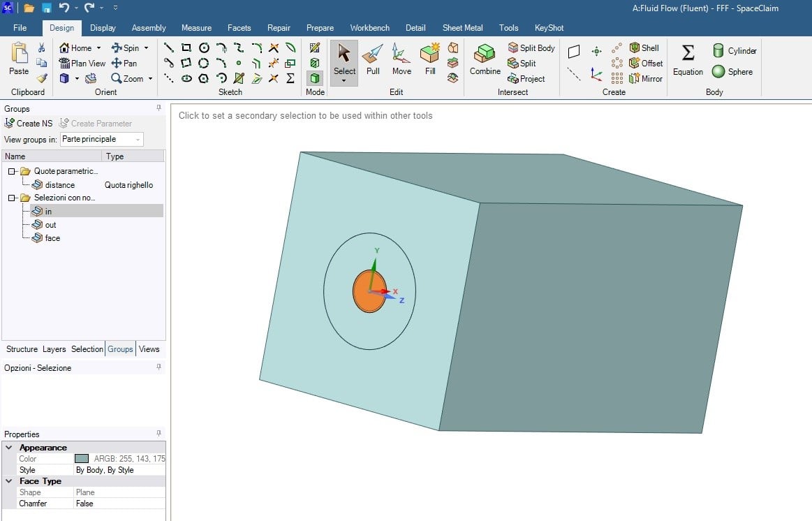Screen dimensions: 812x521
Task: Select the Rectangle sketch tool
Action: tap(186, 47)
